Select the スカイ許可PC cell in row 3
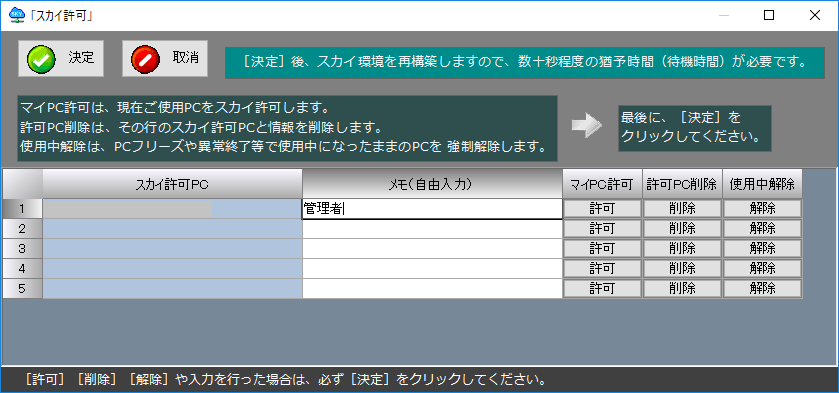Viewport: 839px width, 393px height. pyautogui.click(x=173, y=248)
